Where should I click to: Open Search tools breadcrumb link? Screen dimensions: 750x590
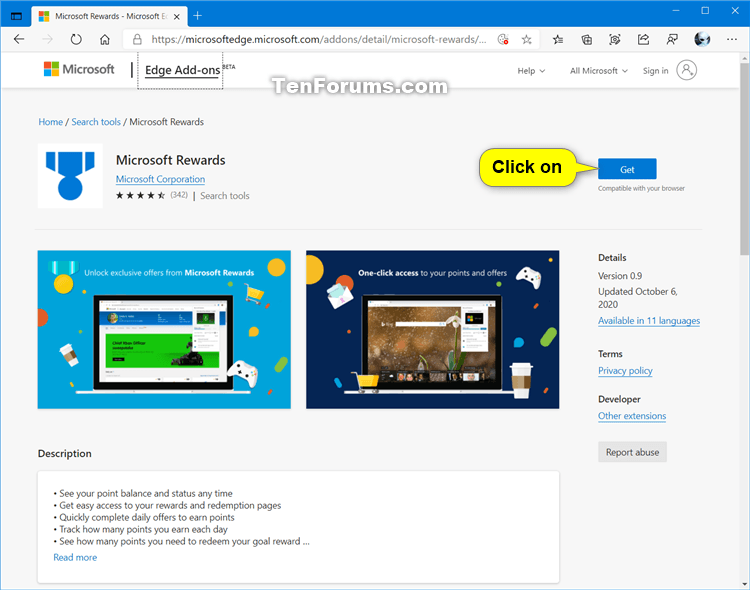pyautogui.click(x=96, y=122)
